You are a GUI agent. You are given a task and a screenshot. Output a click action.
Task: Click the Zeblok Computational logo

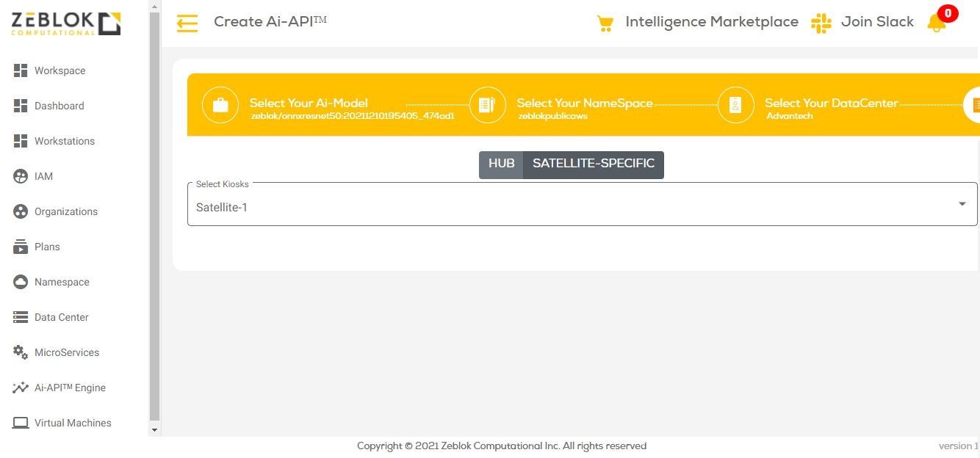point(65,24)
